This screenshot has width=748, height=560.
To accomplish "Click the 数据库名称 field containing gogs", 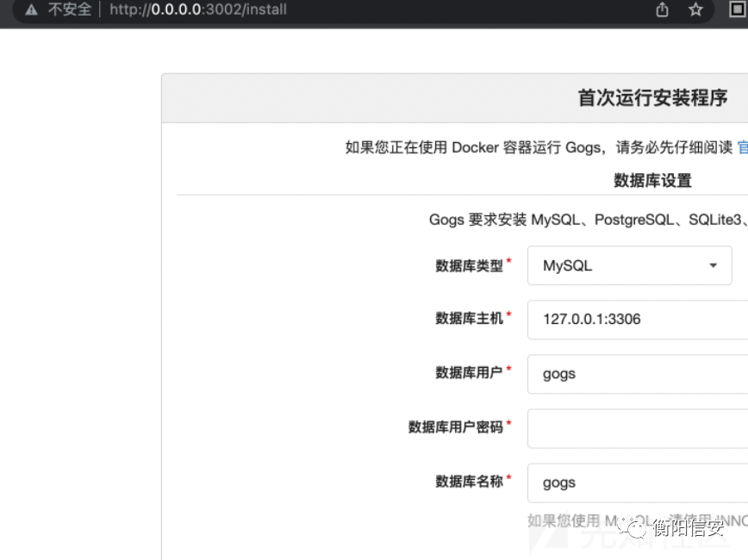I will [x=638, y=482].
